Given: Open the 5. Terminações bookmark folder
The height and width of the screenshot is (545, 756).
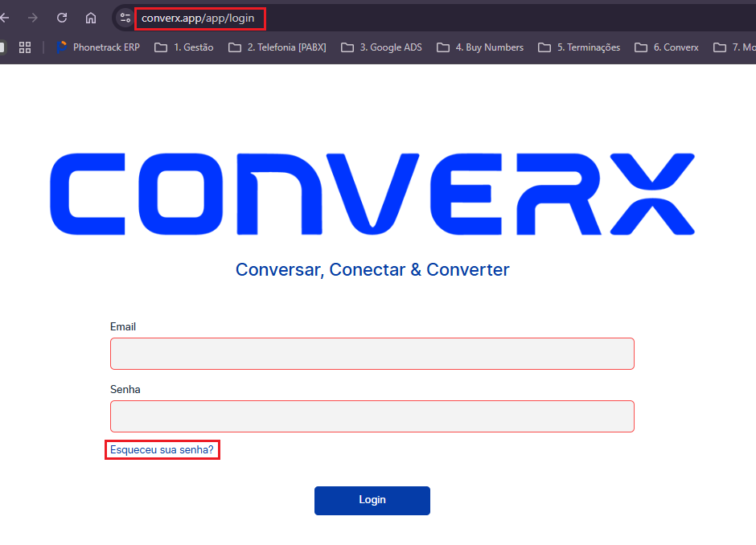Looking at the screenshot, I should [x=579, y=47].
